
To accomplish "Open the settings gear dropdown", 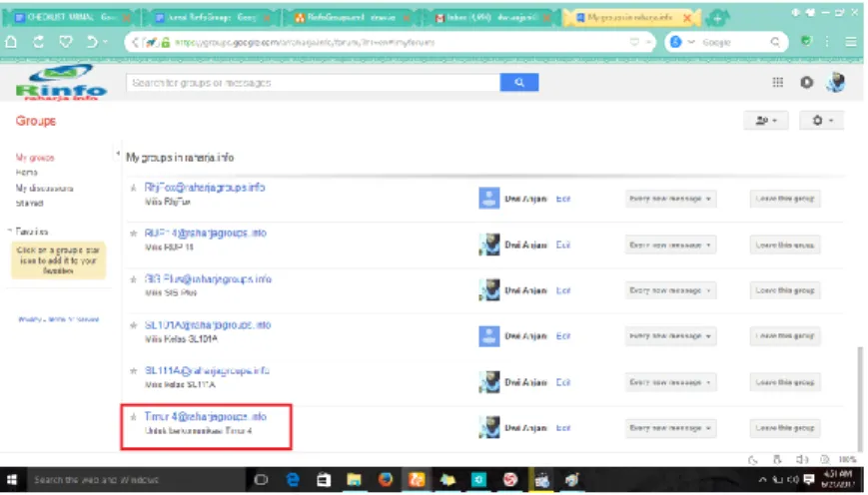I will [x=821, y=121].
